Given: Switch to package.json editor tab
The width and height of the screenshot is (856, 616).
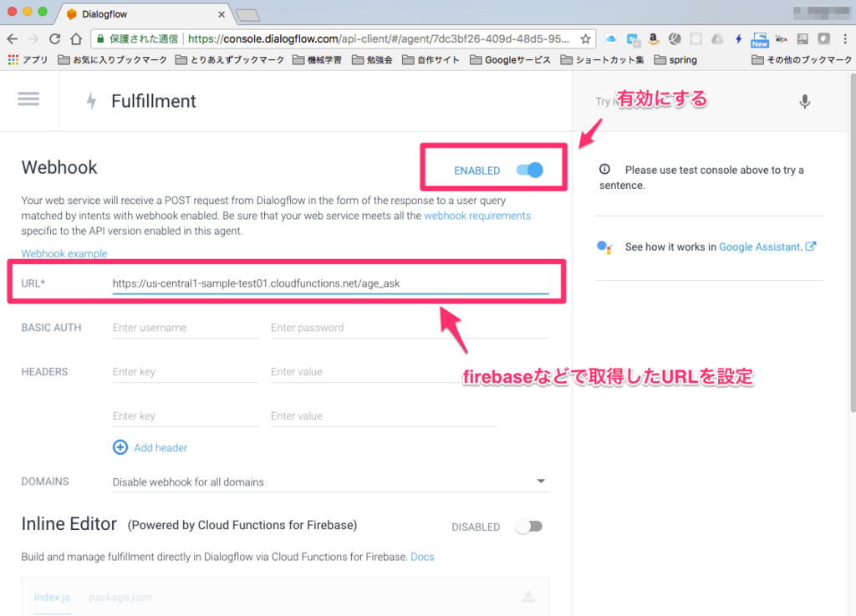Looking at the screenshot, I should [120, 597].
